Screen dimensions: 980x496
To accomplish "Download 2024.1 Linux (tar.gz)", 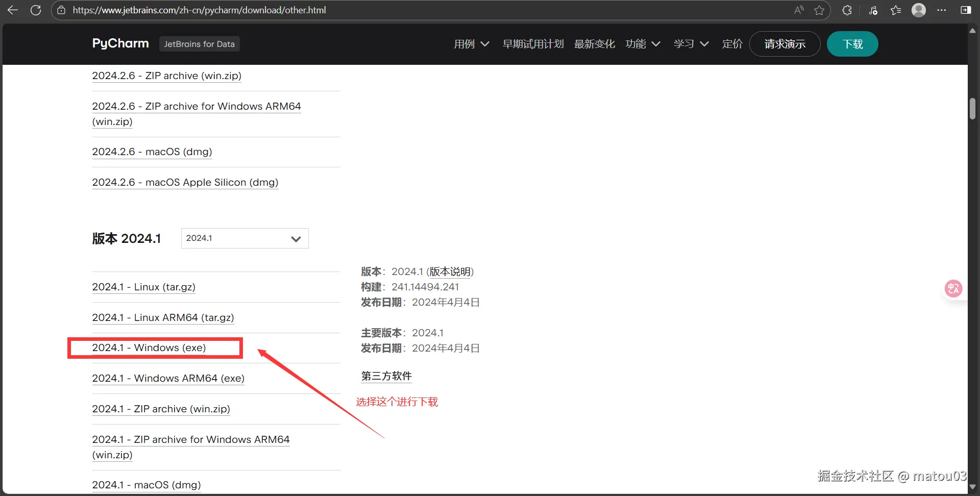I will 143,287.
